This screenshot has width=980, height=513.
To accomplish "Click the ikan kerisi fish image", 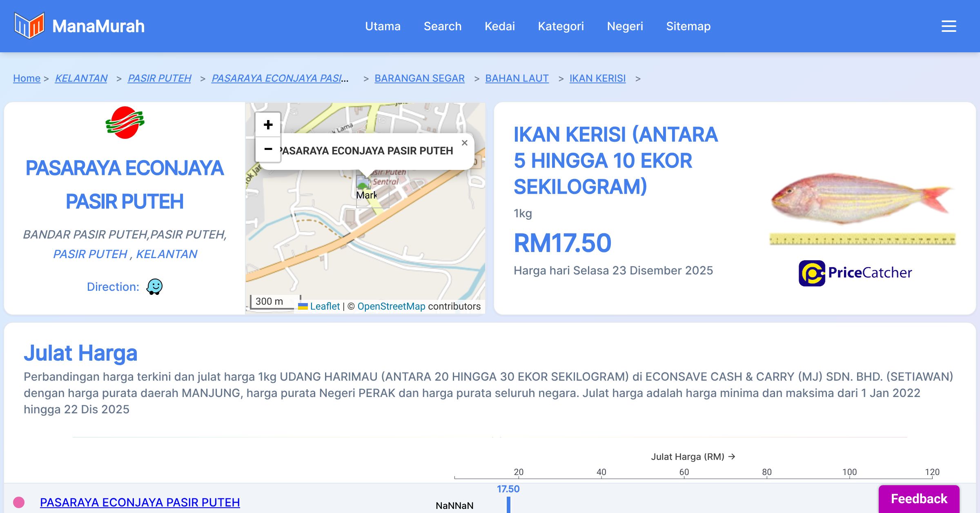I will click(862, 199).
